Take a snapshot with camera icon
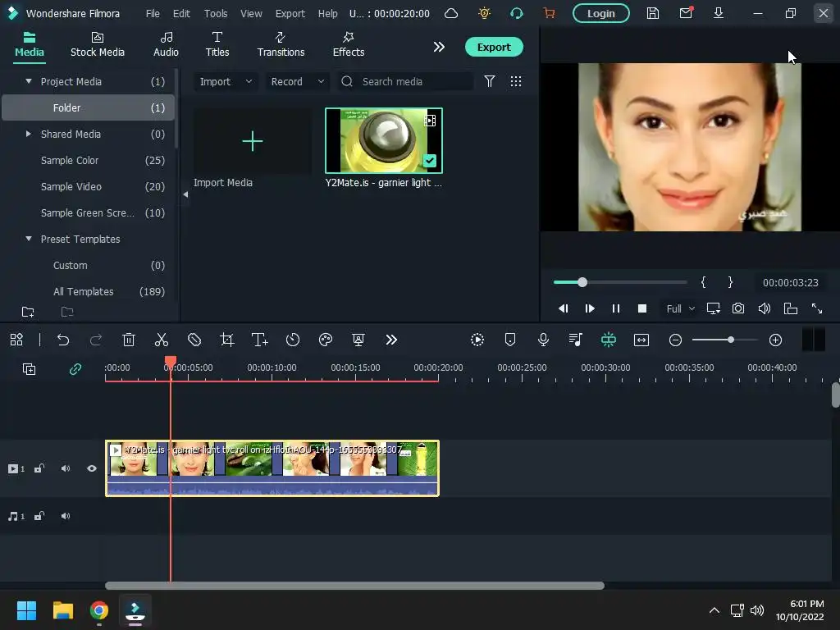This screenshot has width=840, height=630. click(738, 308)
